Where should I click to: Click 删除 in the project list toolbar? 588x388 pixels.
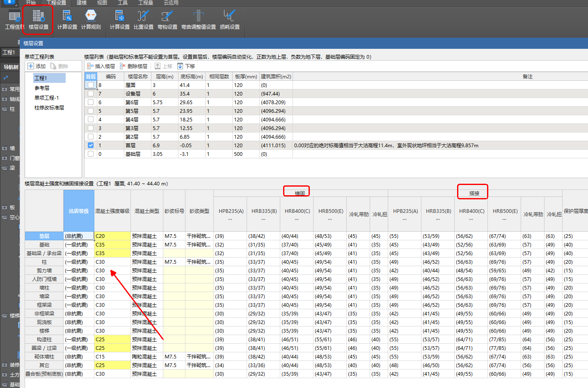coord(59,66)
